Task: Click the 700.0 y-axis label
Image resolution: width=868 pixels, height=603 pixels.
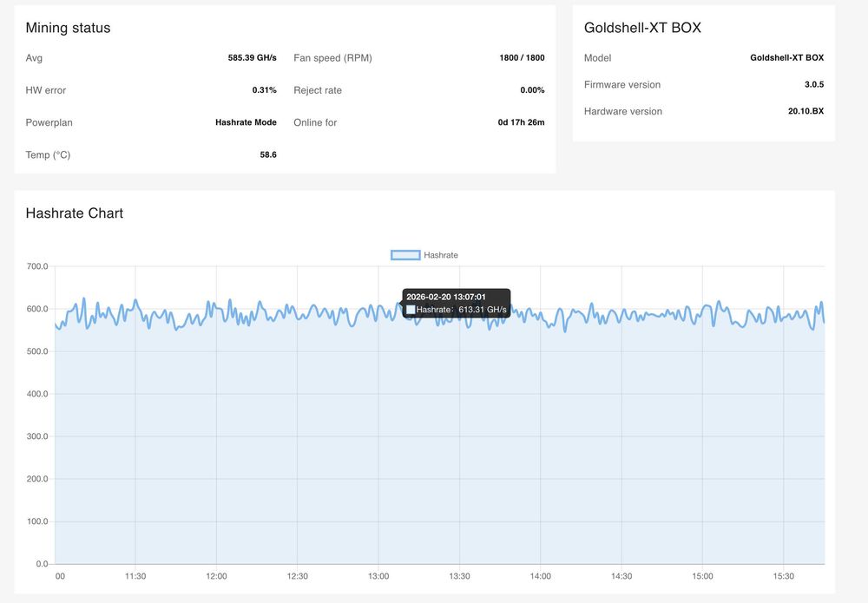Action: tap(37, 266)
